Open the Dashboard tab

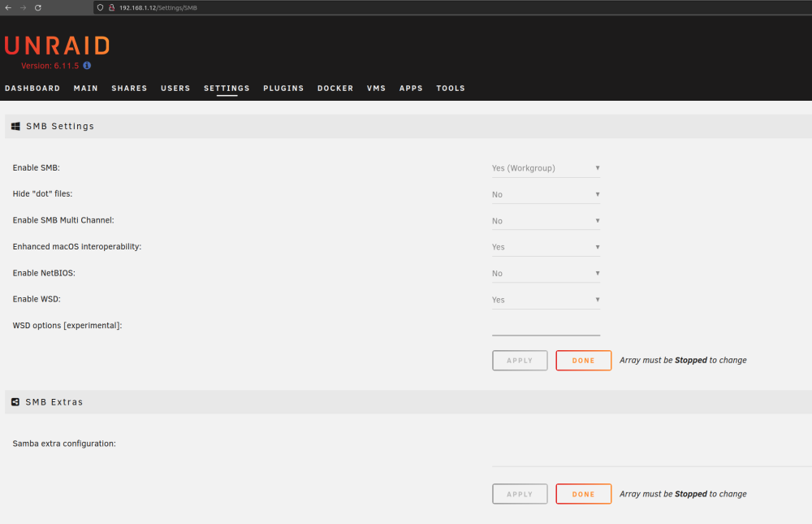click(32, 88)
